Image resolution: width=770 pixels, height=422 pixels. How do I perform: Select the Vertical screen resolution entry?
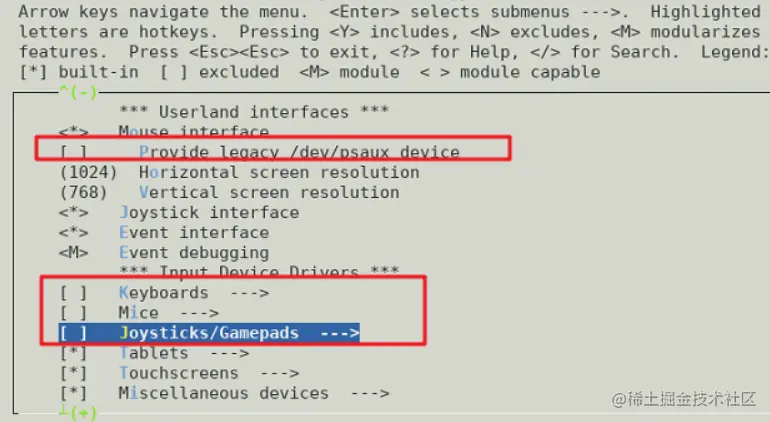pos(269,193)
